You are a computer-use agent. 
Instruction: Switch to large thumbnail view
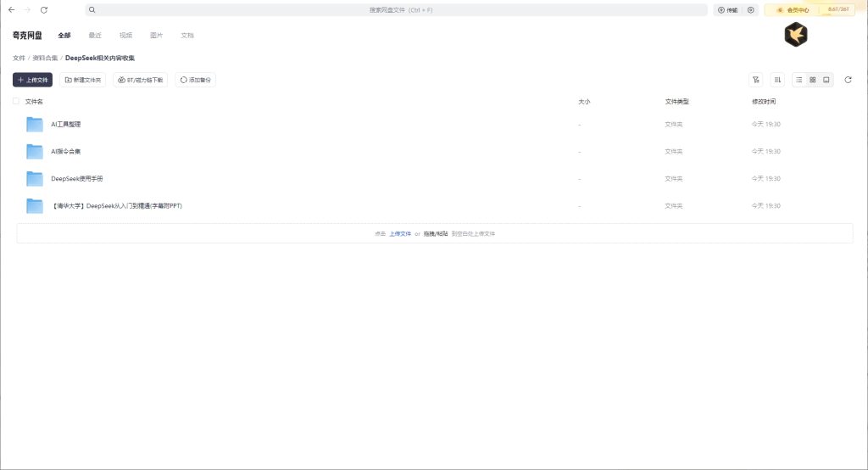[x=826, y=80]
